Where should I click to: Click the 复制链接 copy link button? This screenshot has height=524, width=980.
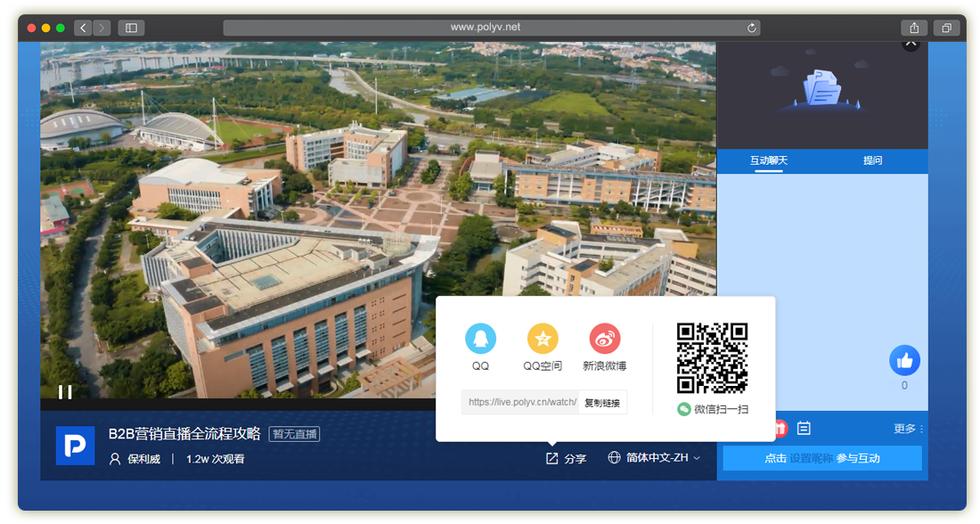coord(603,403)
